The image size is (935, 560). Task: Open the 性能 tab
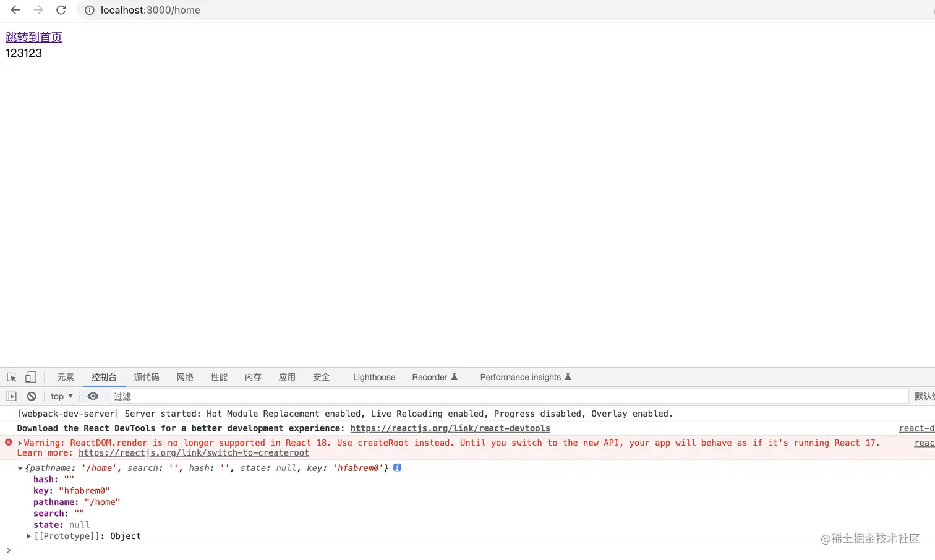(219, 377)
